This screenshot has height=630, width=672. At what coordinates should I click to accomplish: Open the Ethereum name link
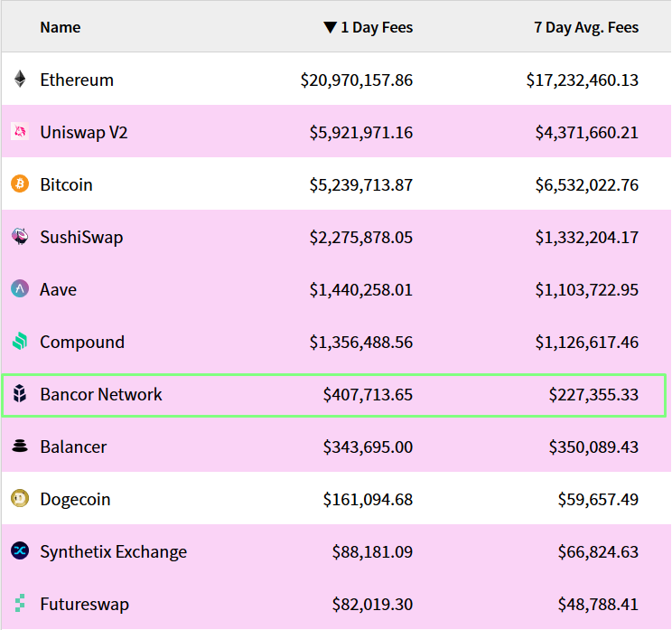pos(77,80)
